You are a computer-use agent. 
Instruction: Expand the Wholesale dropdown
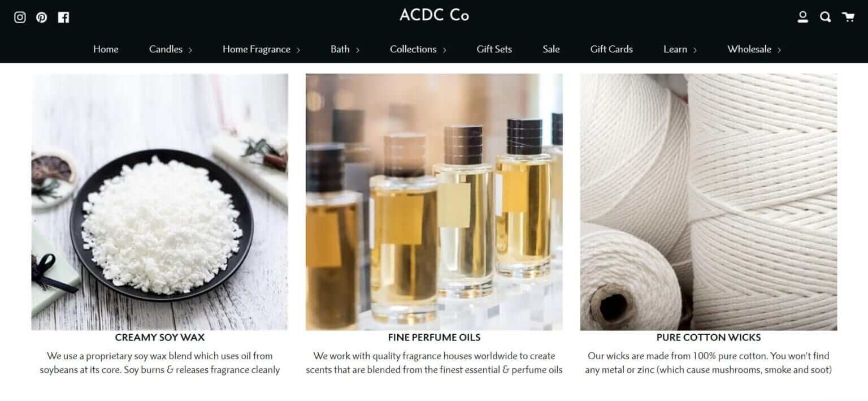(754, 49)
